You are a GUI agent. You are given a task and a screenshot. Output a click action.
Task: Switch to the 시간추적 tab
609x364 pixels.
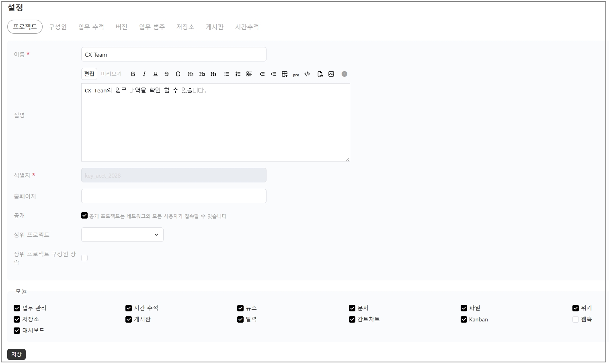coord(247,27)
